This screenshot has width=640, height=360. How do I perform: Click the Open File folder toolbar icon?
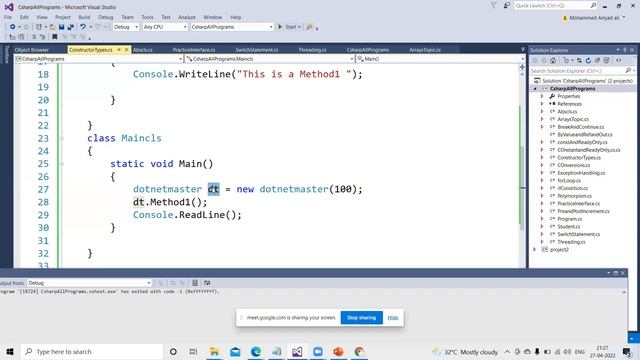(x=52, y=27)
